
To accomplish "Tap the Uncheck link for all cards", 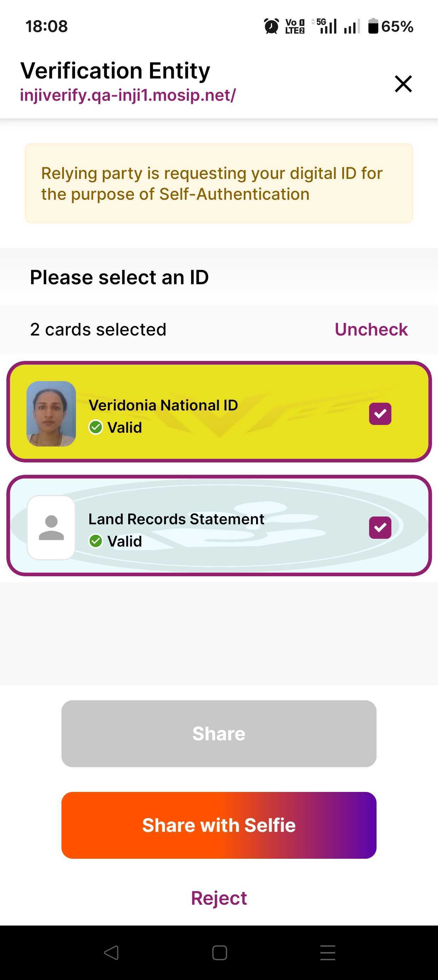I will click(x=371, y=329).
